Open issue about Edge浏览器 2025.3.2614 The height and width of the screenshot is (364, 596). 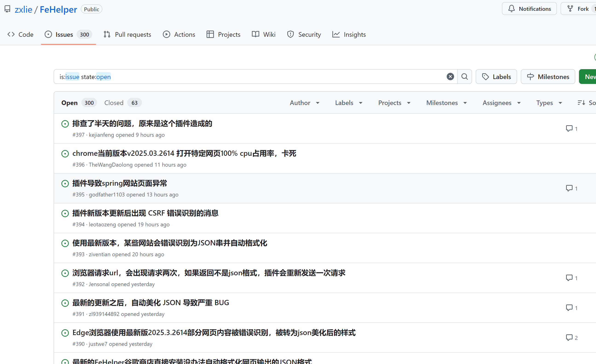(x=214, y=333)
